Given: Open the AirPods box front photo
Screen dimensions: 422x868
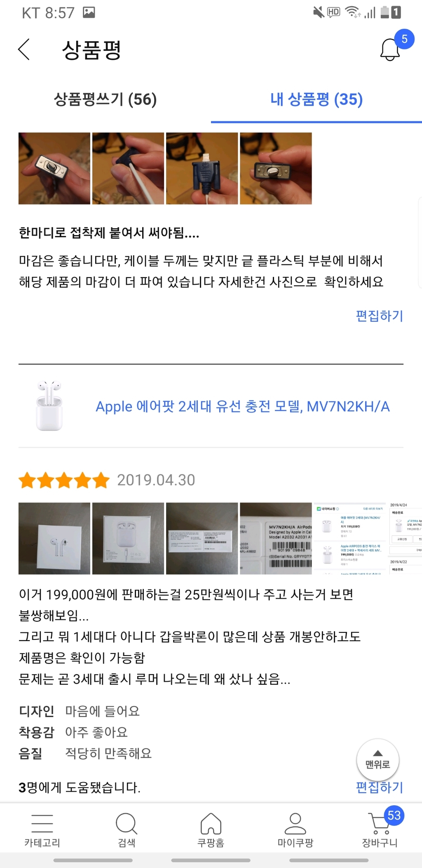Looking at the screenshot, I should (x=54, y=538).
